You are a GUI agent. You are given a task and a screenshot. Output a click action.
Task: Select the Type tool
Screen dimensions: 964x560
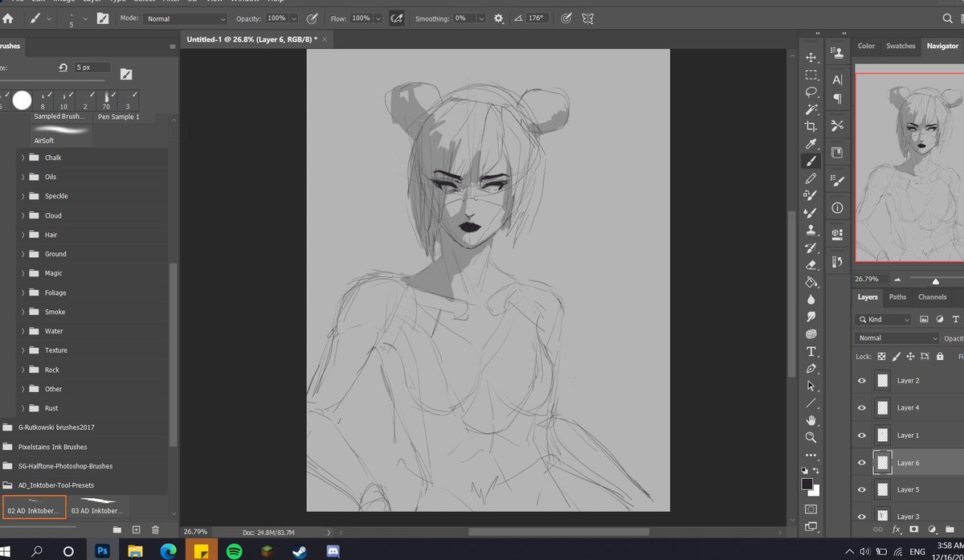(x=811, y=351)
